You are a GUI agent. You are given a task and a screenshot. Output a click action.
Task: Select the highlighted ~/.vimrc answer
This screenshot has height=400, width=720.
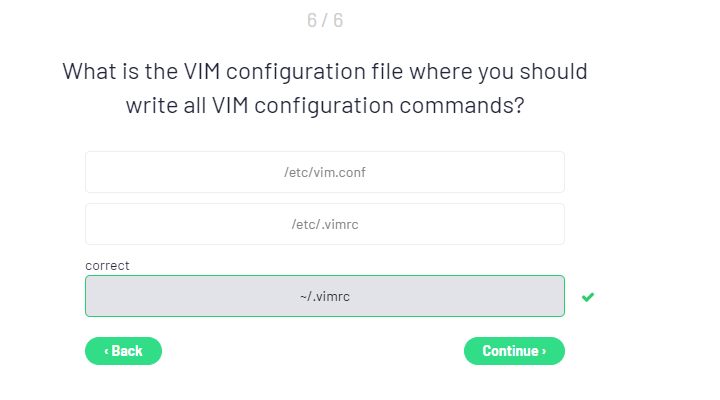coord(324,296)
